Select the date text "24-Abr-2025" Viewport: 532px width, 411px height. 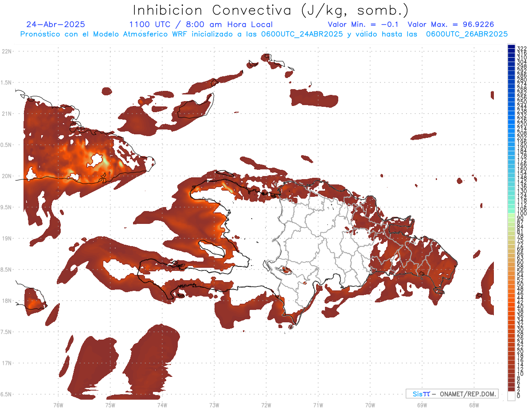(56, 24)
